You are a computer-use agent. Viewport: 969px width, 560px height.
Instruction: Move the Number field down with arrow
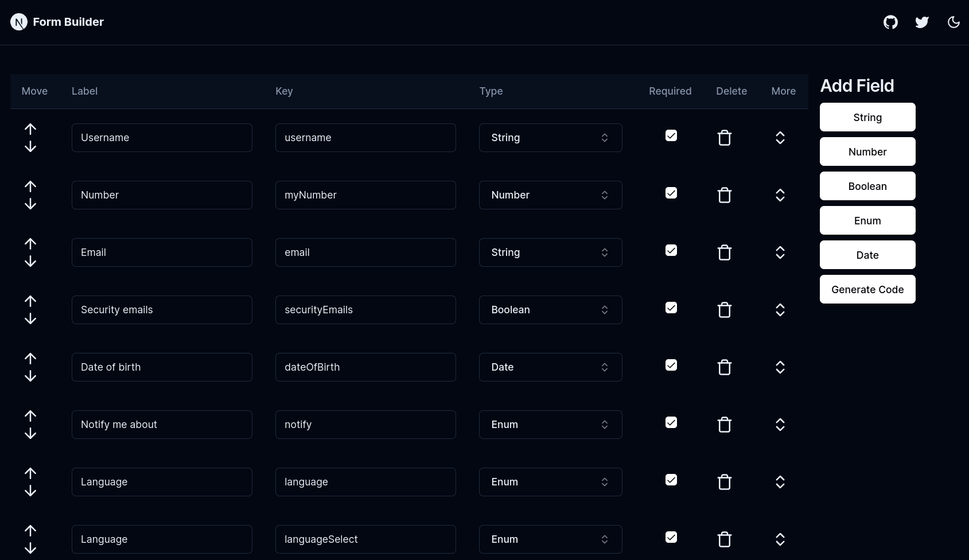(30, 205)
